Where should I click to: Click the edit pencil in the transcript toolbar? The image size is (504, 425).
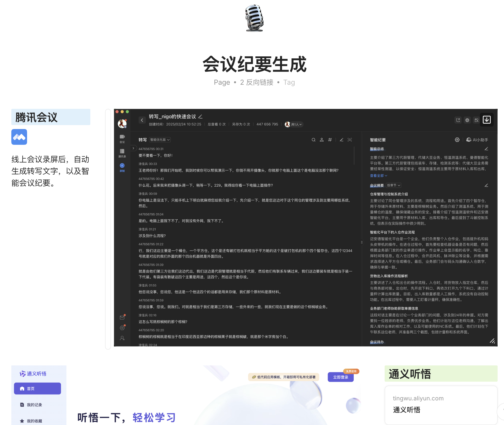[x=342, y=140]
